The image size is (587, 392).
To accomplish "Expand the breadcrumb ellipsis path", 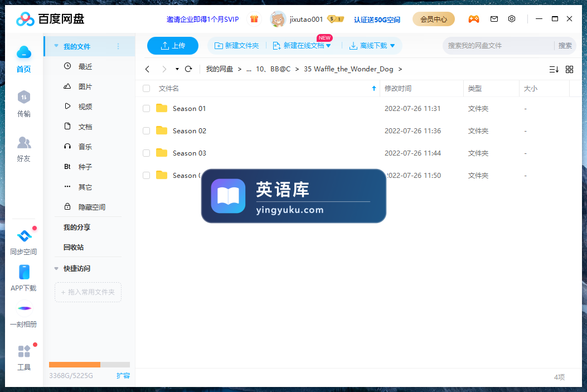I will (x=249, y=69).
